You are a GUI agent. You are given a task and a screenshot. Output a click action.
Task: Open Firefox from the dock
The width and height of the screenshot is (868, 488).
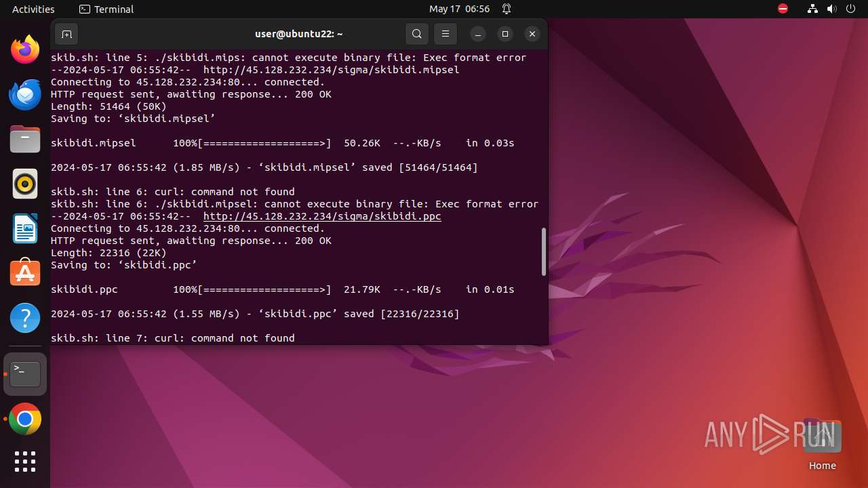coord(25,49)
